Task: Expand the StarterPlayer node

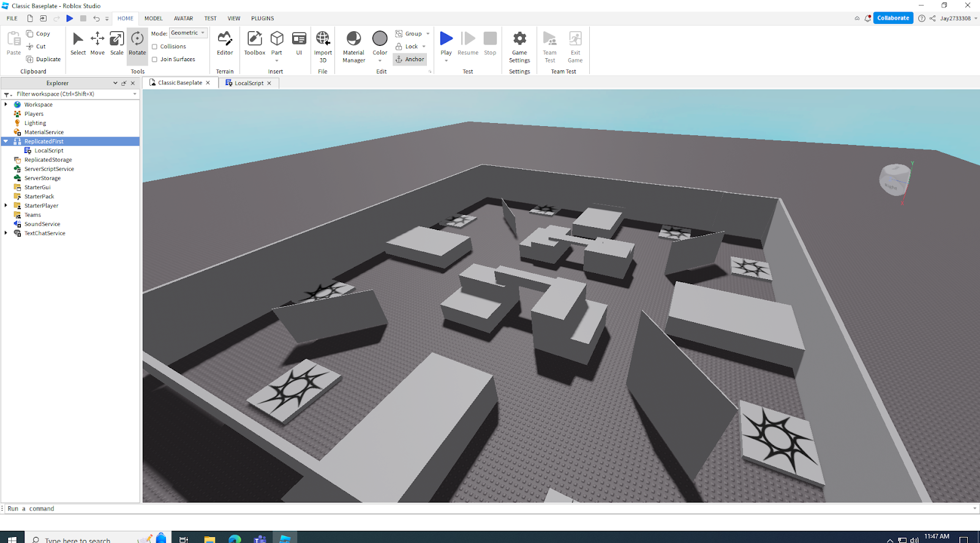Action: (x=6, y=206)
